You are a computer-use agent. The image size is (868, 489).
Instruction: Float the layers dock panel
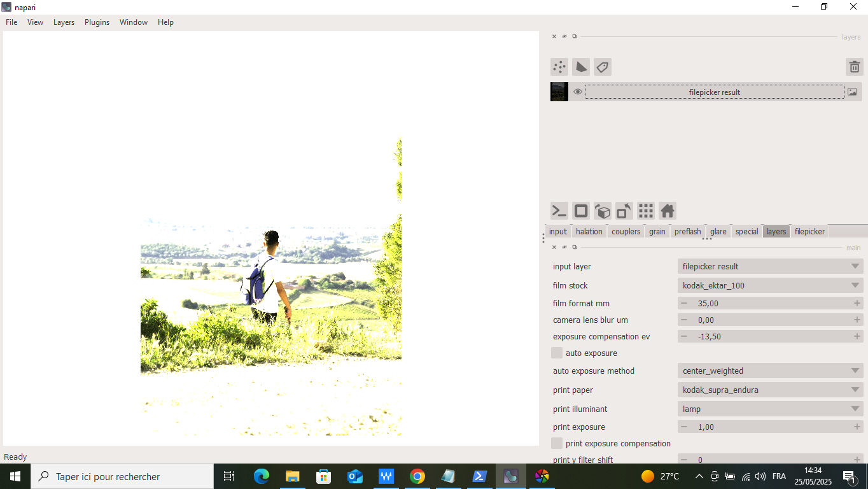tap(575, 37)
